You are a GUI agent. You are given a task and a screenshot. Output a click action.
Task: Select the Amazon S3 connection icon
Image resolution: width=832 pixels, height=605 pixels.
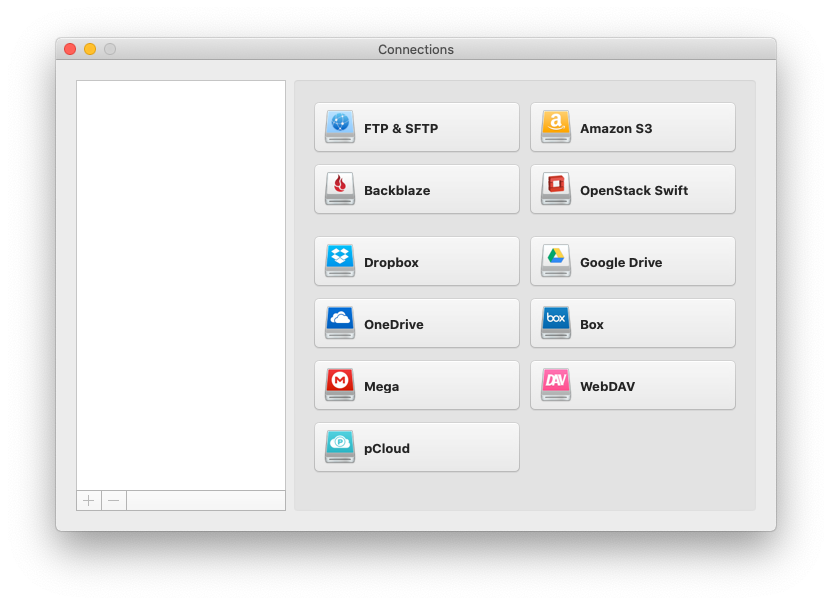(556, 127)
